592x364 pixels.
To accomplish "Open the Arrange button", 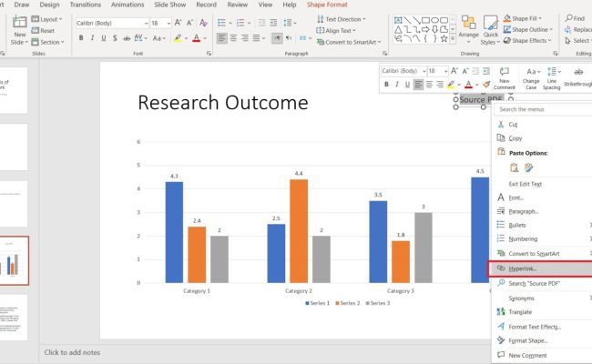I will click(x=468, y=29).
